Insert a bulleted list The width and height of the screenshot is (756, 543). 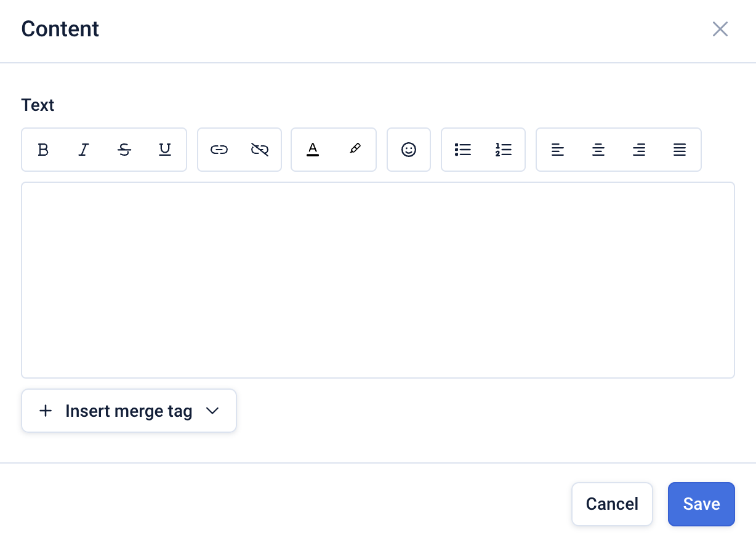(x=463, y=150)
